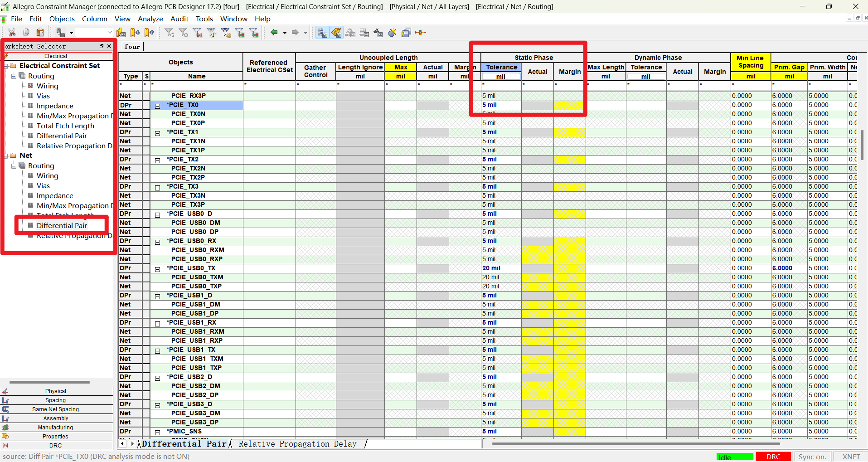
Task: Open the Column menu
Action: (x=95, y=19)
